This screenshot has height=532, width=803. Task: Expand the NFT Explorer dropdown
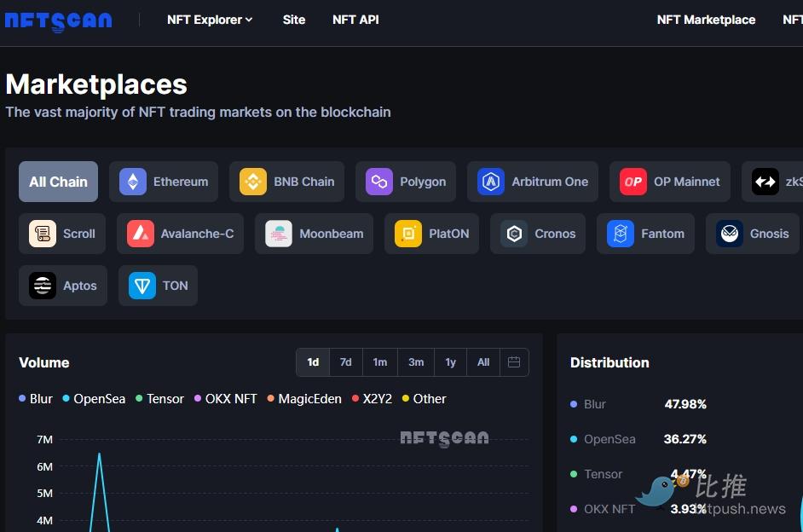click(x=210, y=20)
